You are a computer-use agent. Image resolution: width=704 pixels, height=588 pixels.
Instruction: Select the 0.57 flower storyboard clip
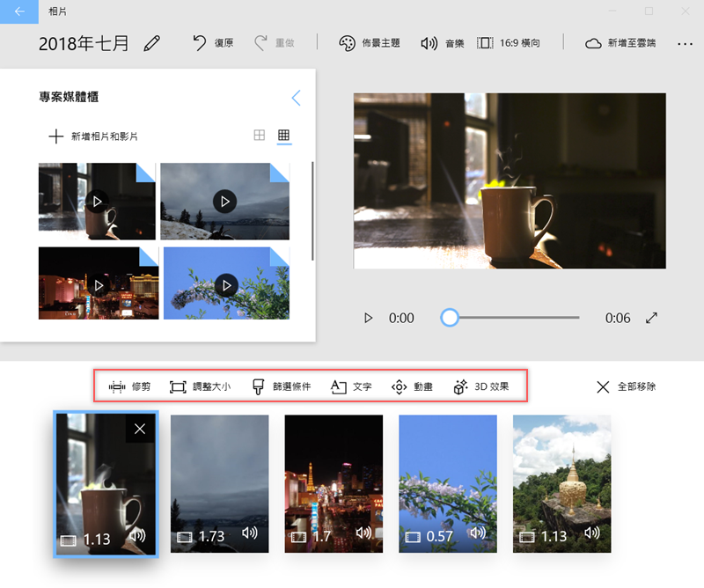pyautogui.click(x=448, y=484)
